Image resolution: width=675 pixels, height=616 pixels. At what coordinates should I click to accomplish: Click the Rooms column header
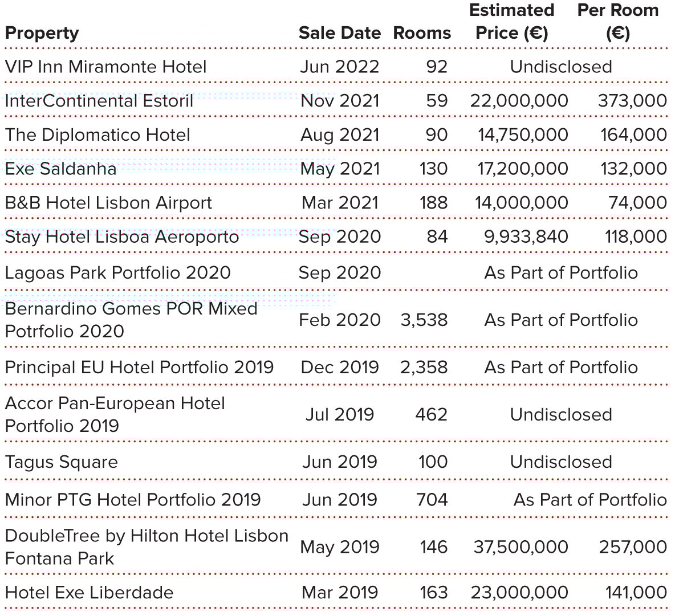(x=422, y=33)
